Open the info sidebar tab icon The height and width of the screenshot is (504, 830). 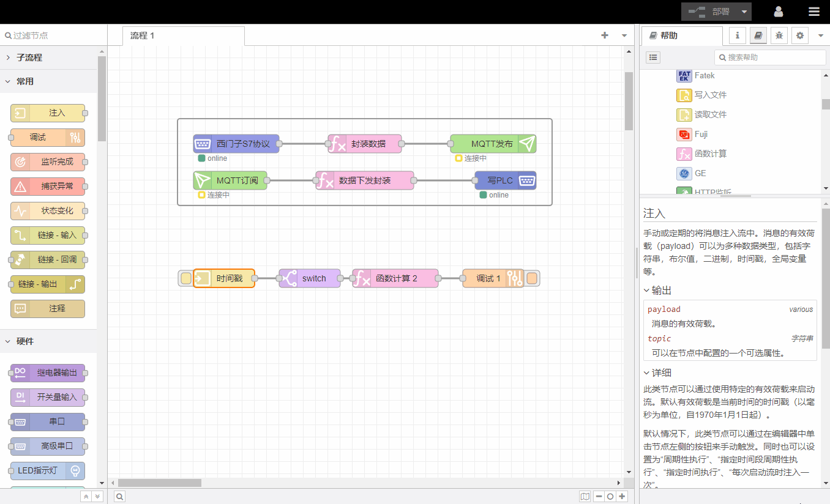[x=737, y=35]
